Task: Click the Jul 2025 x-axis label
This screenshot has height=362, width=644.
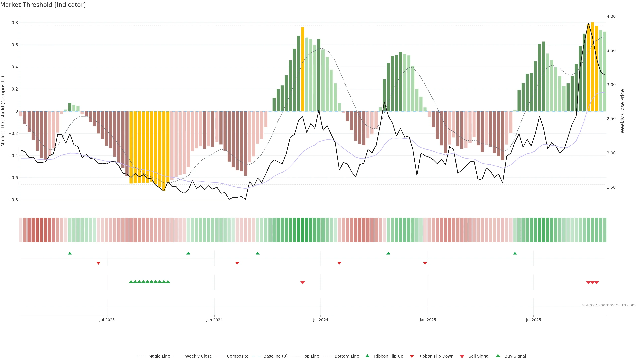Action: tap(533, 320)
